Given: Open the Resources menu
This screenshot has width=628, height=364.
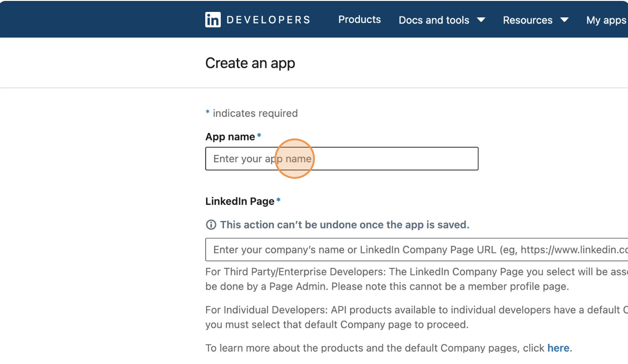Looking at the screenshot, I should 527,20.
